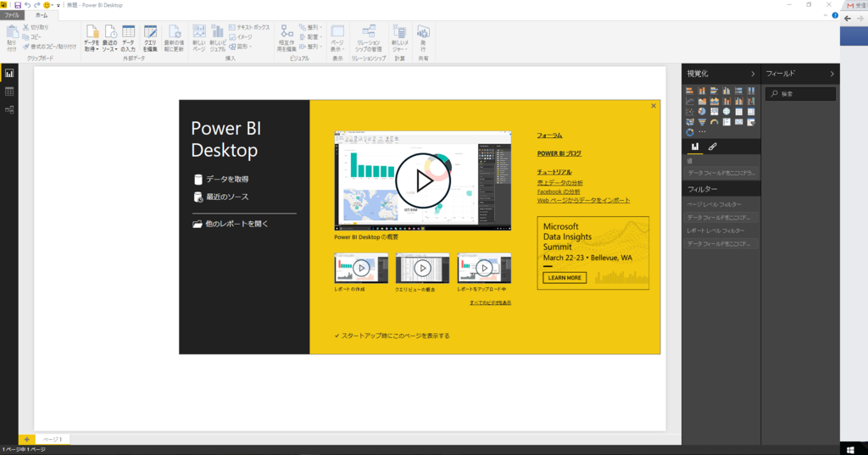
Task: Insert an イメージ from the ribbon
Action: coord(241,37)
